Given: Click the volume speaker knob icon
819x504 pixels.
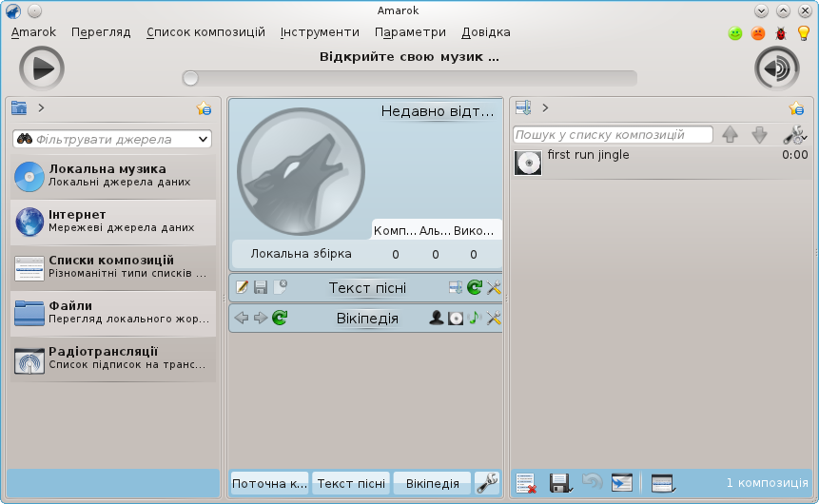Looking at the screenshot, I should 777,68.
